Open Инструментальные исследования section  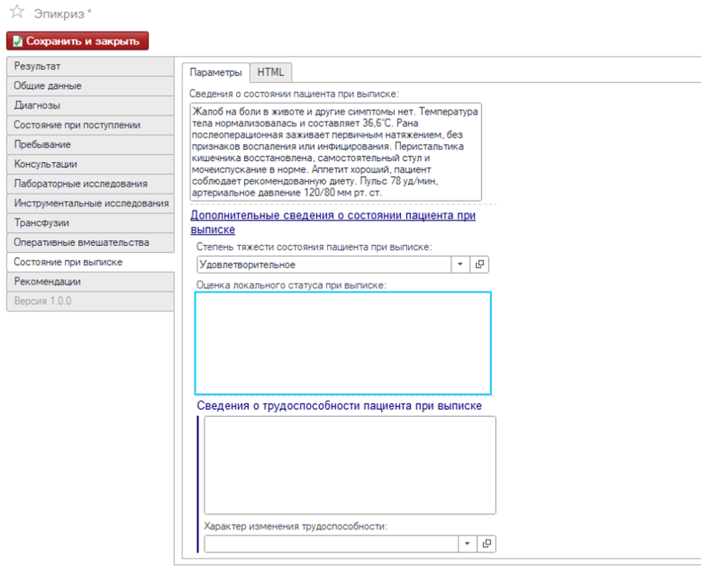[90, 203]
